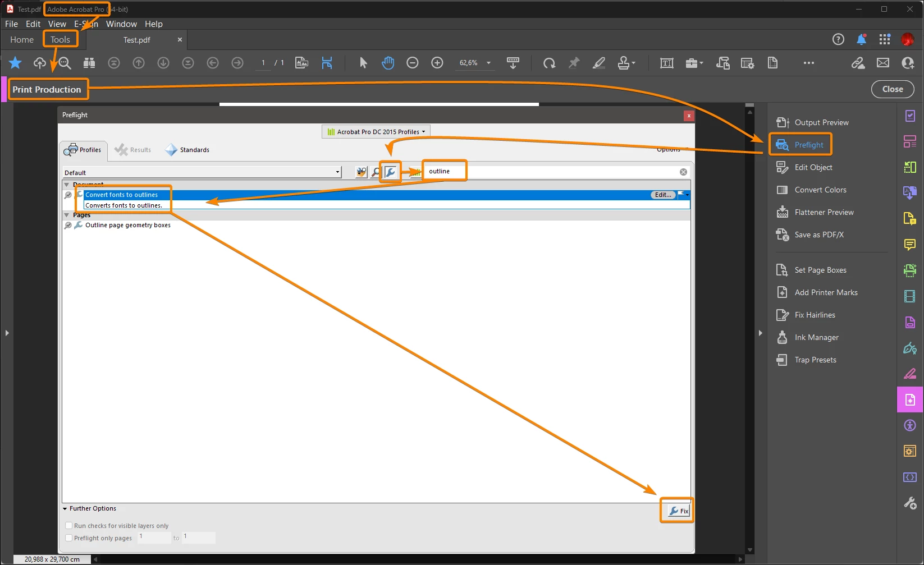Open the binoculars Find tool
Image resolution: width=924 pixels, height=565 pixels.
coord(89,63)
